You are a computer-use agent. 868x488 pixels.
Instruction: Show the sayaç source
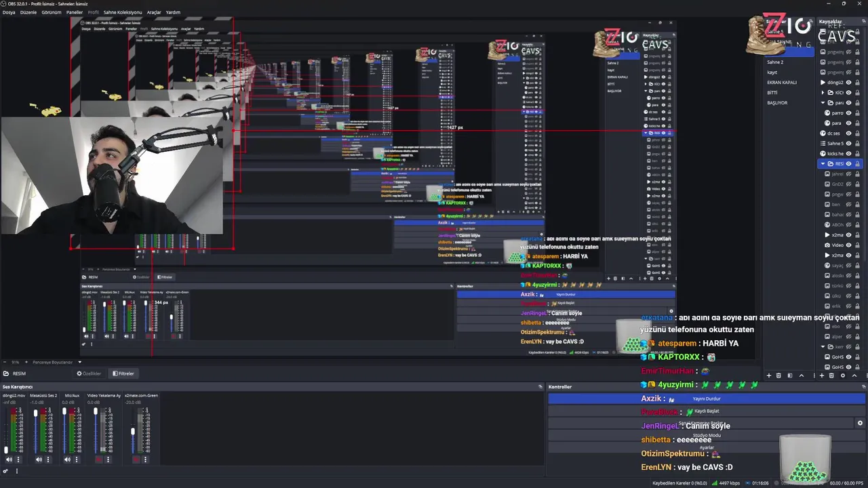(849, 265)
